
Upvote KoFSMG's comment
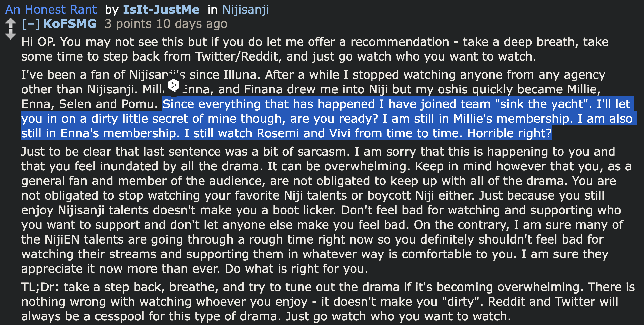pyautogui.click(x=10, y=23)
